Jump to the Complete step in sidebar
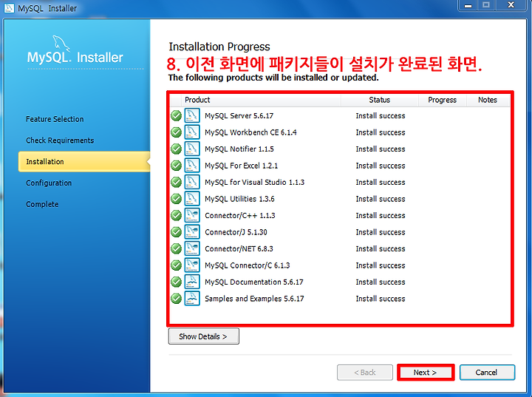The image size is (532, 397). (x=42, y=204)
